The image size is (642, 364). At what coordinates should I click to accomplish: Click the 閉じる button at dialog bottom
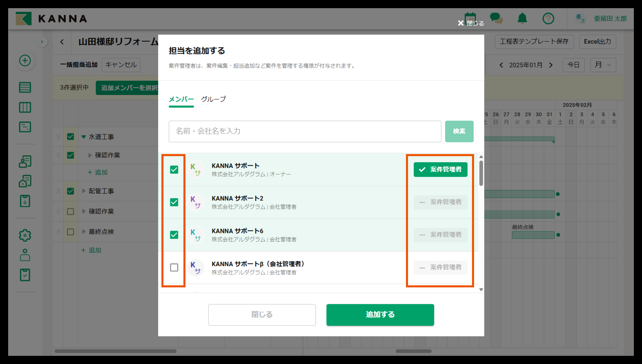pyautogui.click(x=262, y=314)
